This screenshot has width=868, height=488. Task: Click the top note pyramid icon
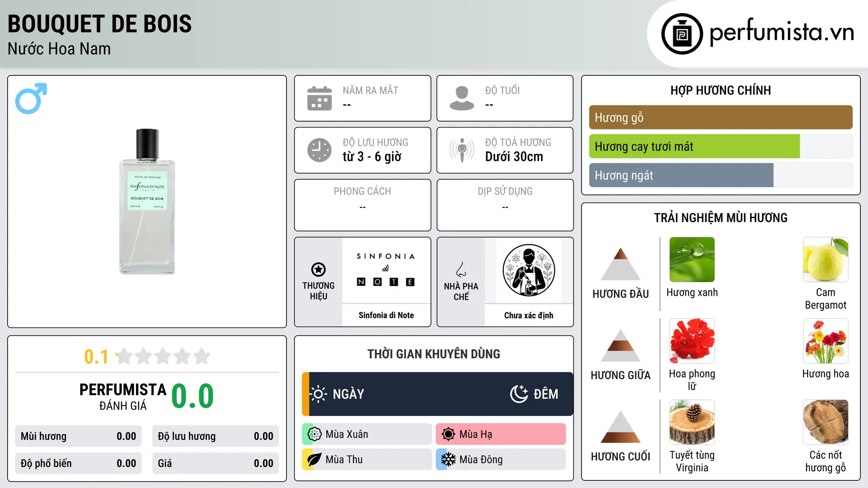pyautogui.click(x=620, y=264)
